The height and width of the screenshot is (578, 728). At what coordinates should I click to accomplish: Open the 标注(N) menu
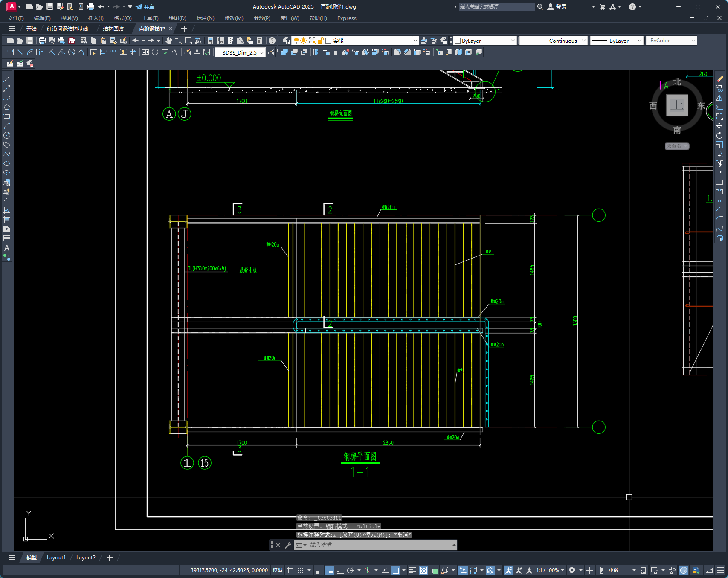click(205, 18)
